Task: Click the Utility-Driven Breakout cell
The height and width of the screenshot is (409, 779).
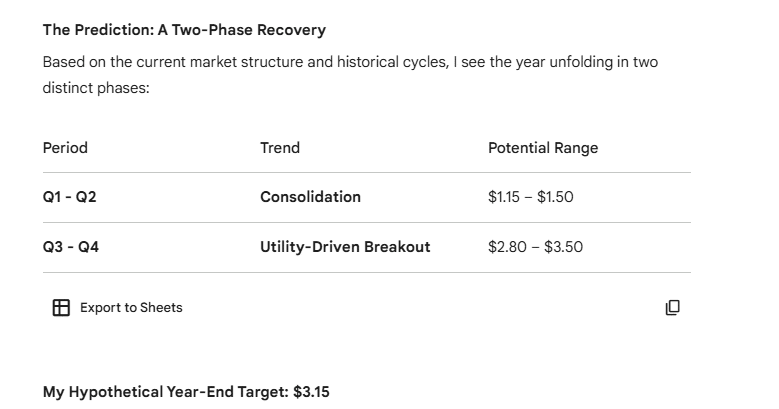Action: click(x=345, y=247)
